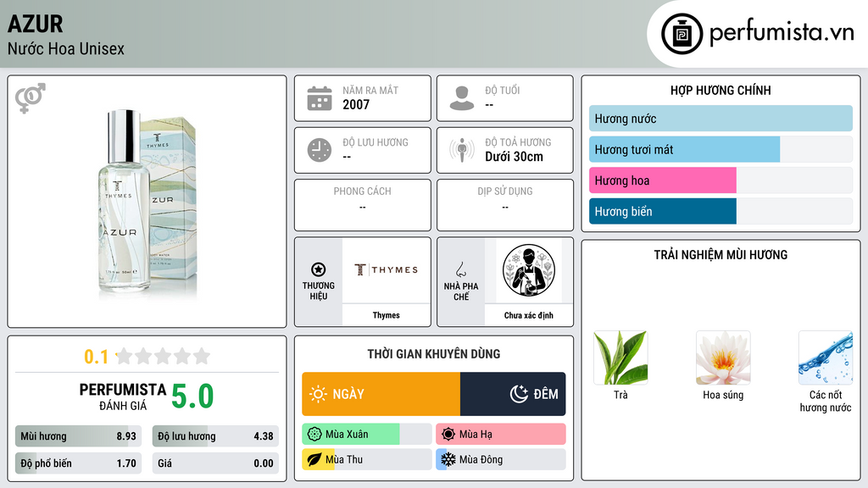Screen dimensions: 868x488
Task: Click the star rating row next to 0.1
Action: click(x=163, y=356)
